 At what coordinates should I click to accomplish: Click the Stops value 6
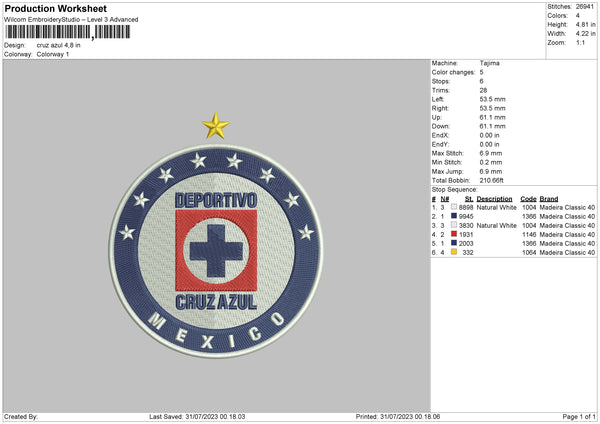point(481,81)
